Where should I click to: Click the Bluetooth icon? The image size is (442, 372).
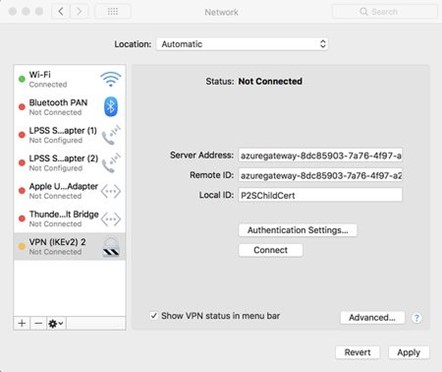(x=111, y=107)
